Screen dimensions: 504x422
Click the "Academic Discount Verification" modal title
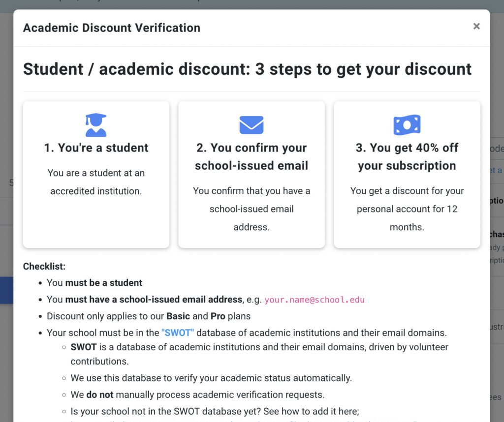pyautogui.click(x=112, y=28)
